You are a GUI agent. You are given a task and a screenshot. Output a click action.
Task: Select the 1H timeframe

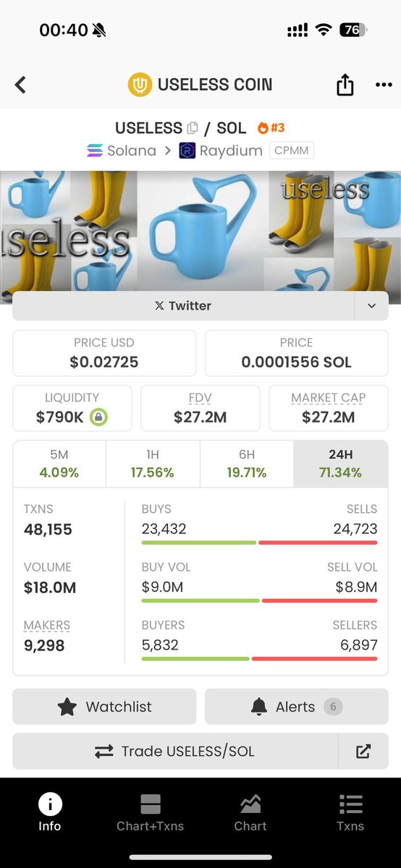click(x=153, y=464)
